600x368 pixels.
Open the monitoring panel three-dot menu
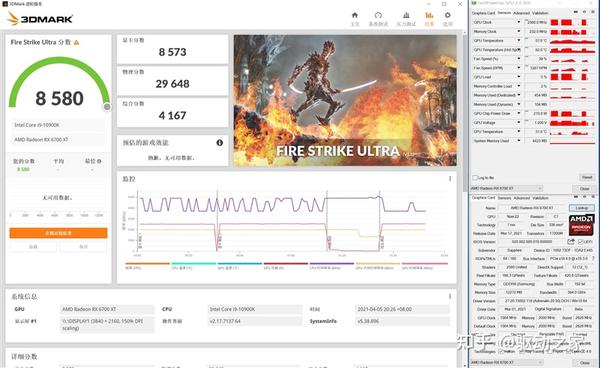(x=450, y=179)
